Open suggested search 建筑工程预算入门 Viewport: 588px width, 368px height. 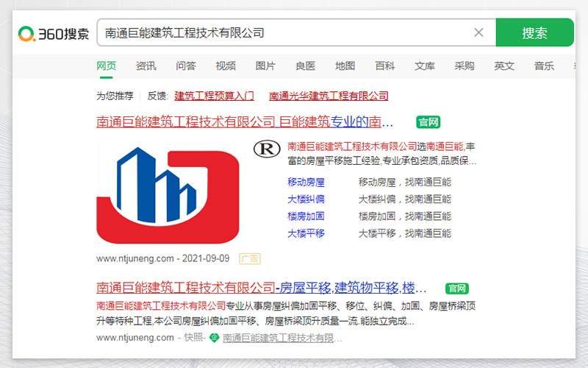click(214, 96)
